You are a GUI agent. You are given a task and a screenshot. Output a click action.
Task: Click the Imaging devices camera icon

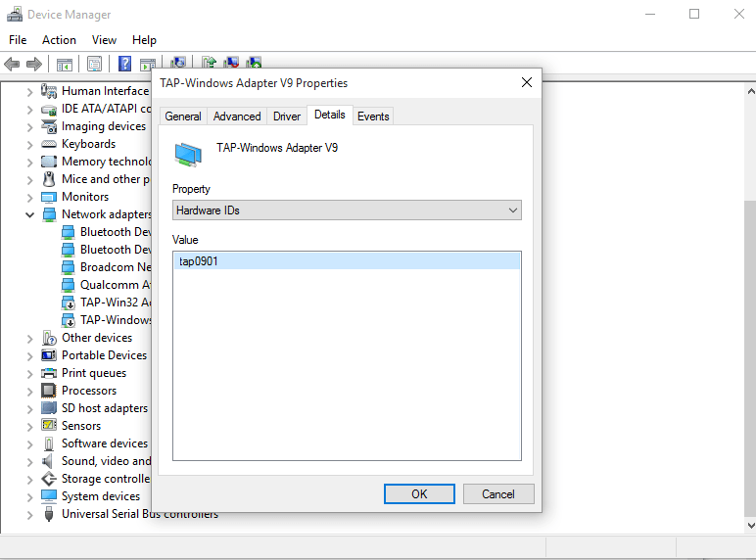(x=49, y=126)
